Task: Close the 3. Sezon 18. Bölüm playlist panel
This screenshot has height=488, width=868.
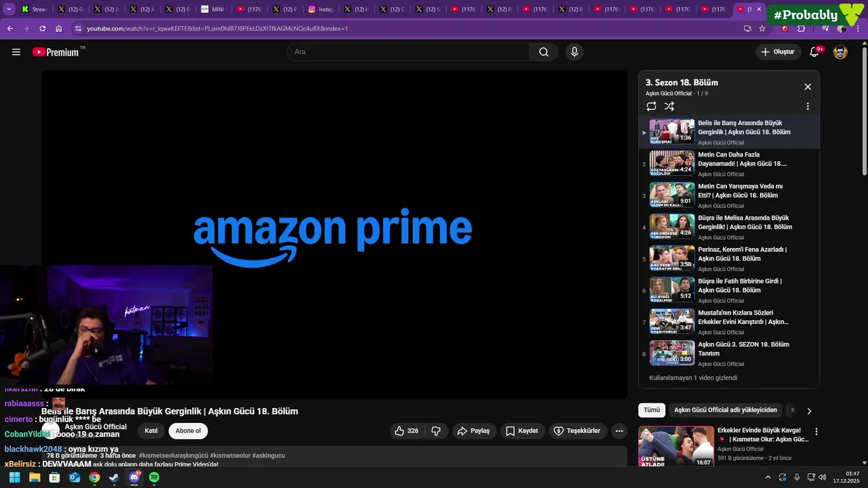Action: point(808,87)
